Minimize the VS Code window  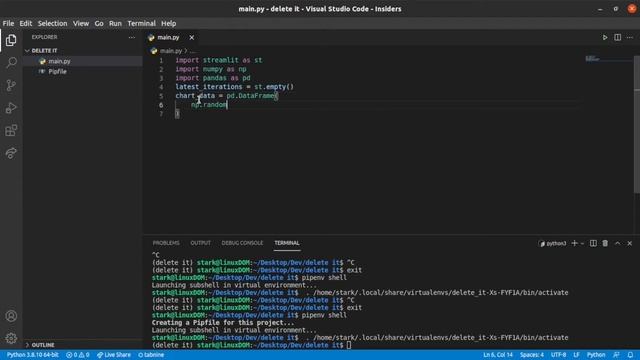[x=600, y=9]
